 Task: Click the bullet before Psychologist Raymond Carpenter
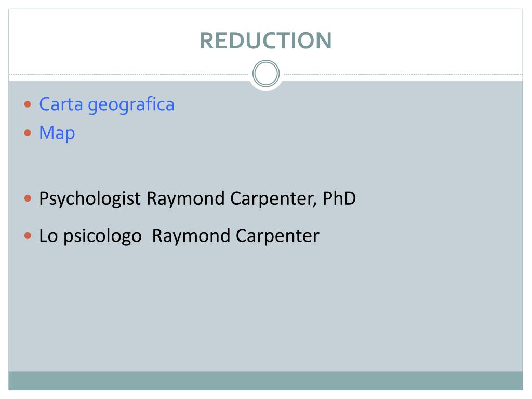pos(28,198)
